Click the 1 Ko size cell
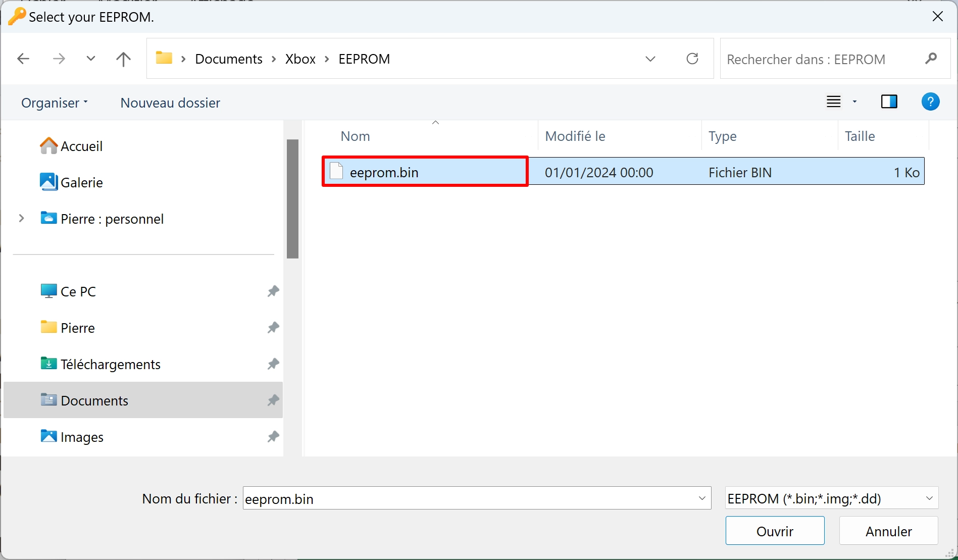Screen dimensions: 958x560 coord(906,173)
